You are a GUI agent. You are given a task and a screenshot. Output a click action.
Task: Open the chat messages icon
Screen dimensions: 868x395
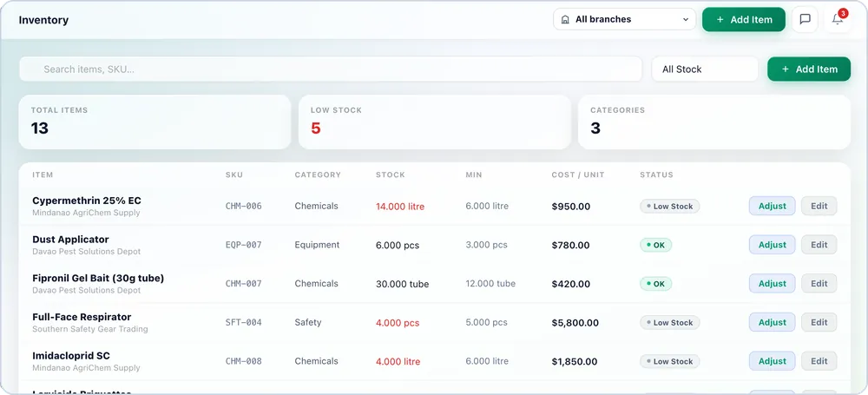coord(805,19)
